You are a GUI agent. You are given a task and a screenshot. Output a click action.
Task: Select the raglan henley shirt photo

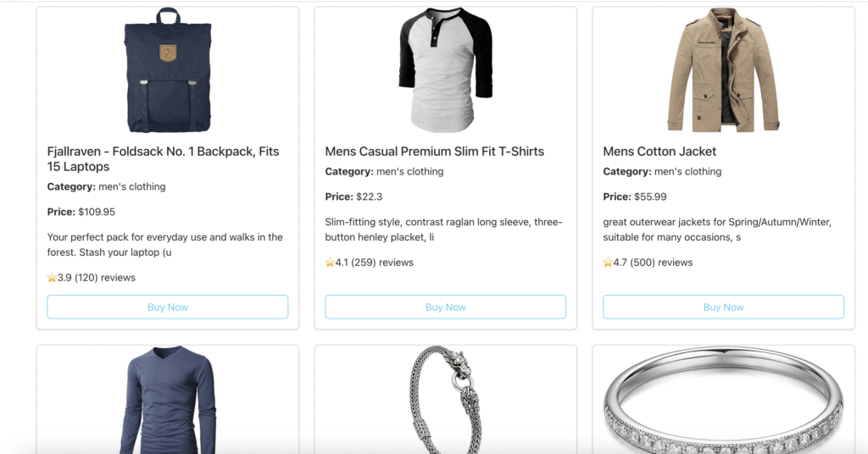[x=445, y=69]
